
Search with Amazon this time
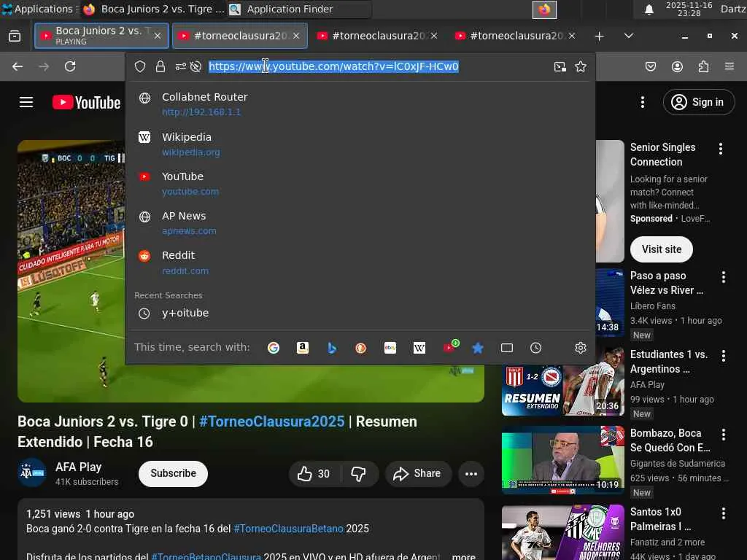pos(303,348)
